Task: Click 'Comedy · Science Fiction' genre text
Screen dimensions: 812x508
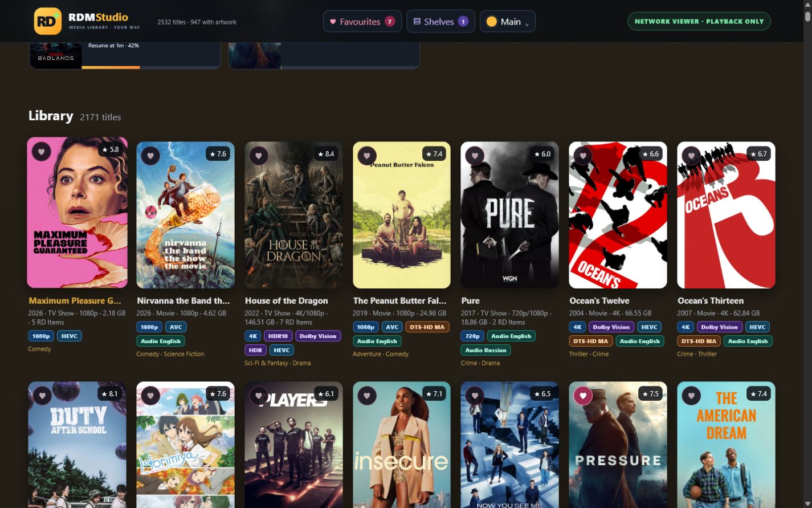Action: pos(170,354)
